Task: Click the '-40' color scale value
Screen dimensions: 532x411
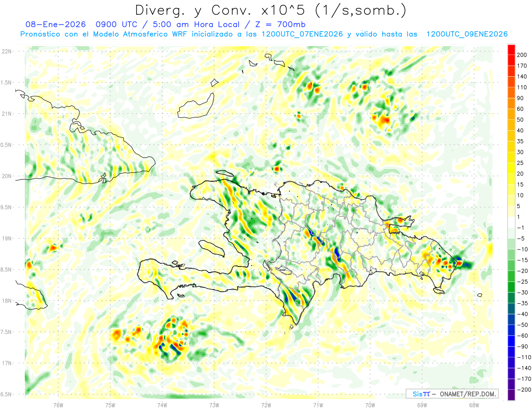Action: [x=523, y=314]
